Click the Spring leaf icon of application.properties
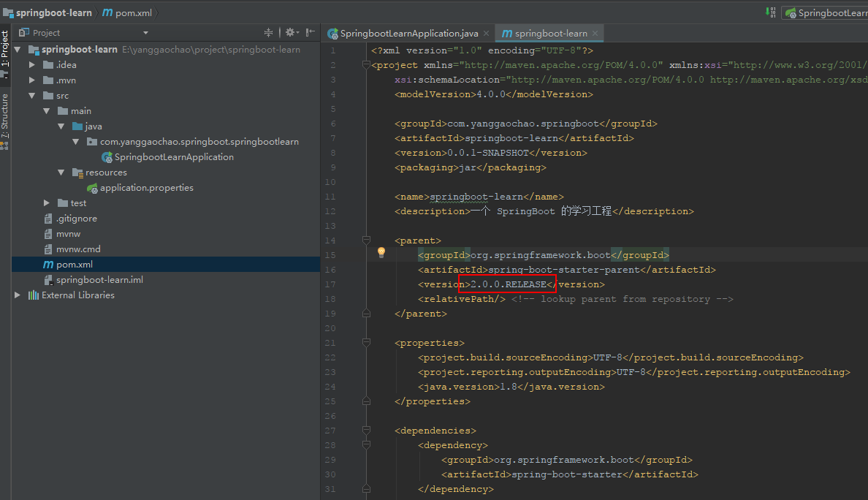Image resolution: width=868 pixels, height=500 pixels. point(93,189)
